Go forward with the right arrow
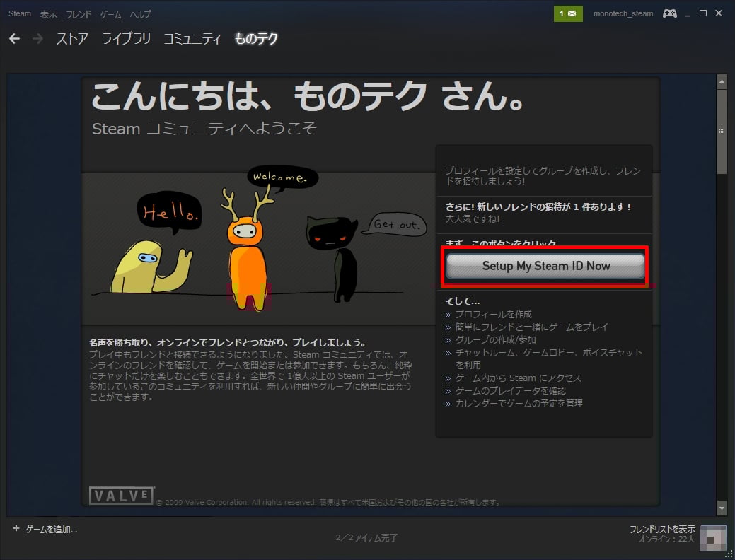Screen dimensions: 735x560 pyautogui.click(x=37, y=38)
